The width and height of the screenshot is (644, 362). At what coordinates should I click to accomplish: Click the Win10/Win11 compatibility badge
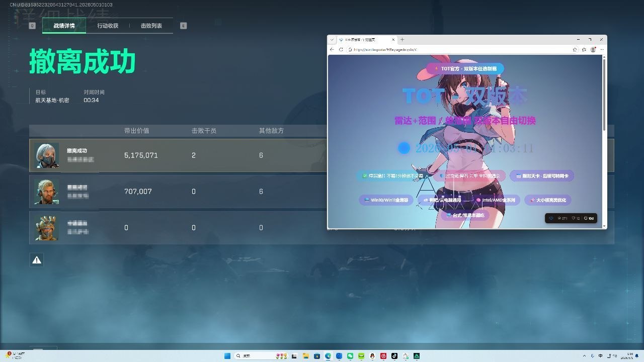tap(386, 200)
